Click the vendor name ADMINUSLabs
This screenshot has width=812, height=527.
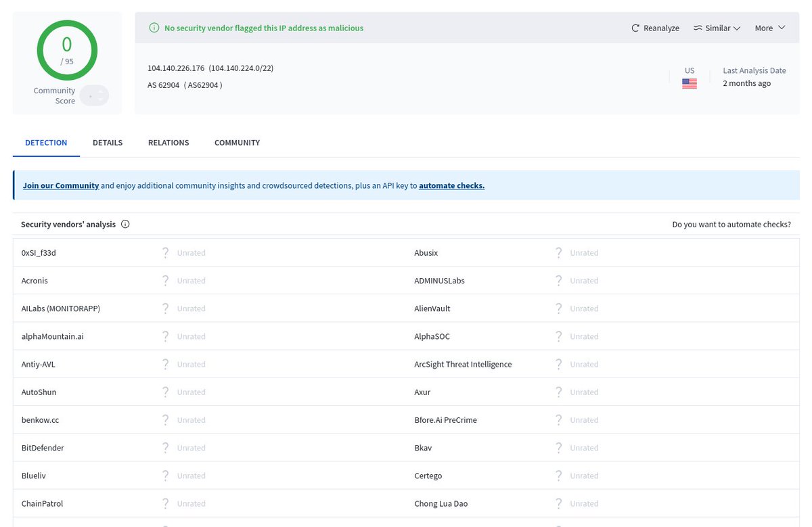439,281
